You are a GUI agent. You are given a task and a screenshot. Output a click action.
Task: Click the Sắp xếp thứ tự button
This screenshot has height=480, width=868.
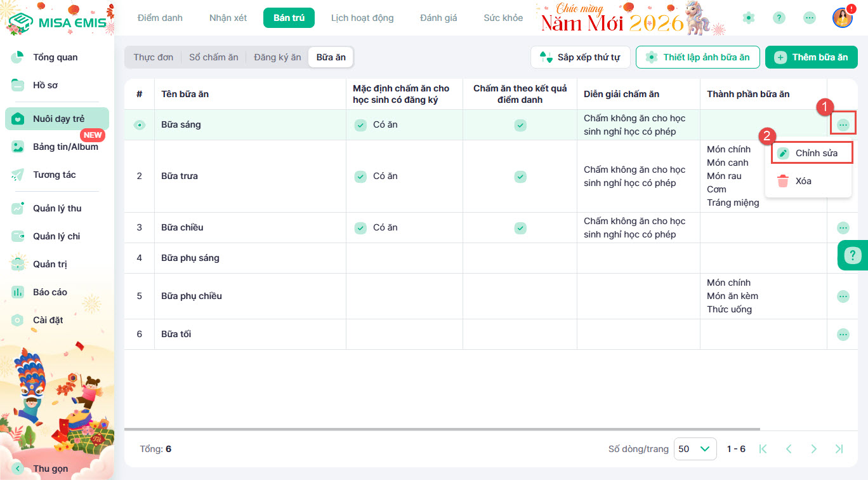coord(580,57)
